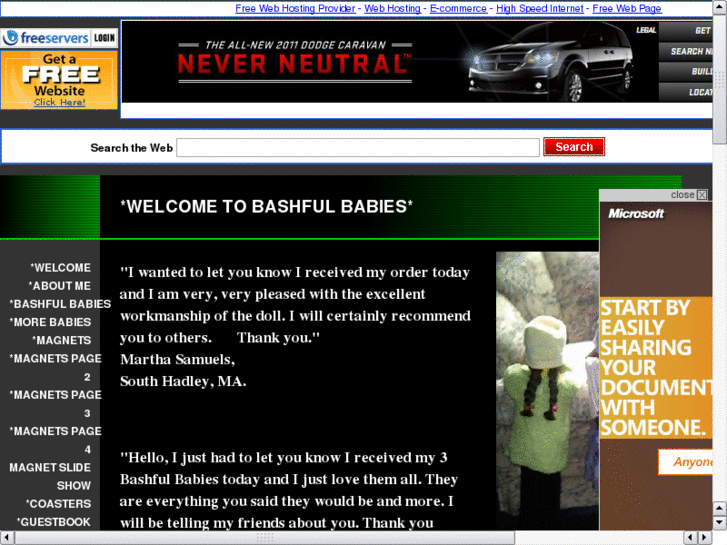
Task: Close the Microsoft ad with X icon
Action: click(702, 195)
